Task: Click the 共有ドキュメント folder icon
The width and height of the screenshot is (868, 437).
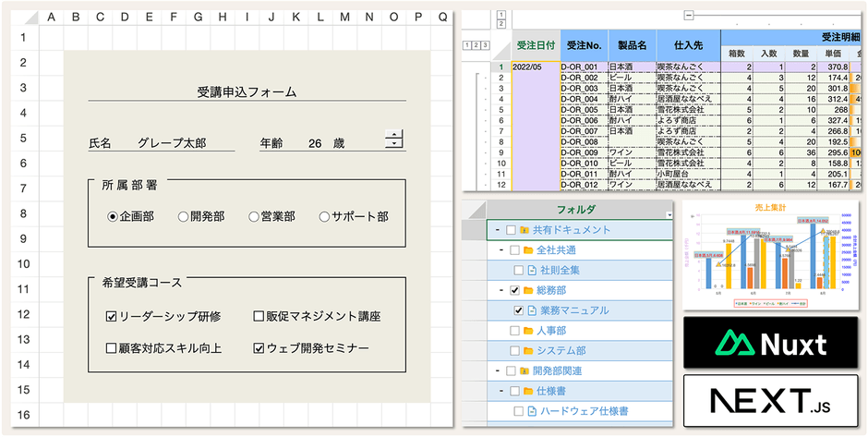Action: [524, 230]
